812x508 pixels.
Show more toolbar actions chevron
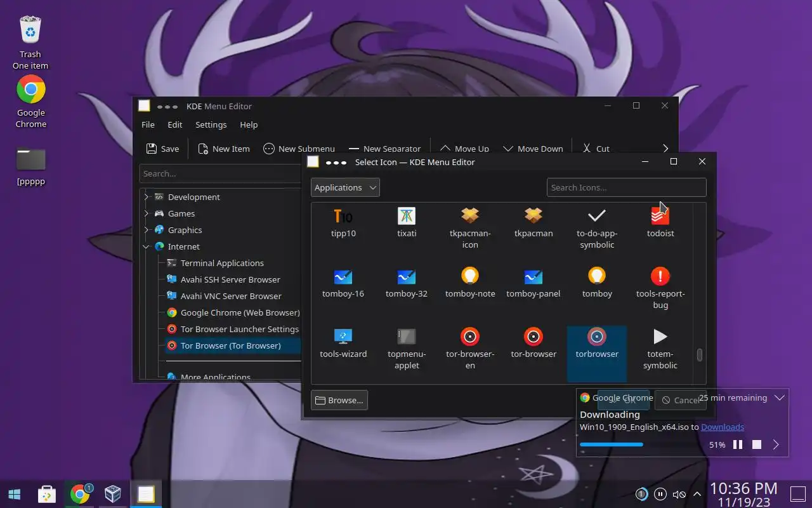click(665, 149)
